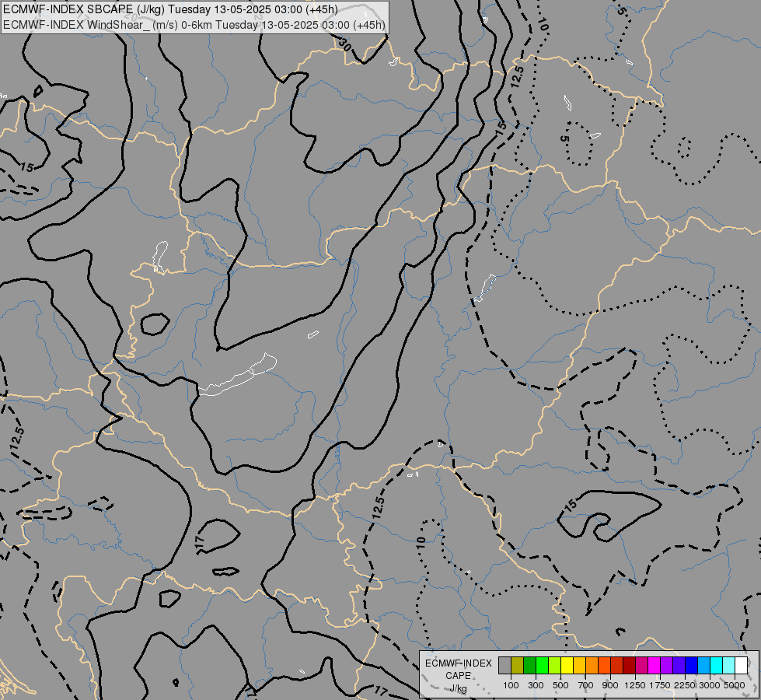
Task: Click the orange swatch right of 700
Action: (x=592, y=665)
